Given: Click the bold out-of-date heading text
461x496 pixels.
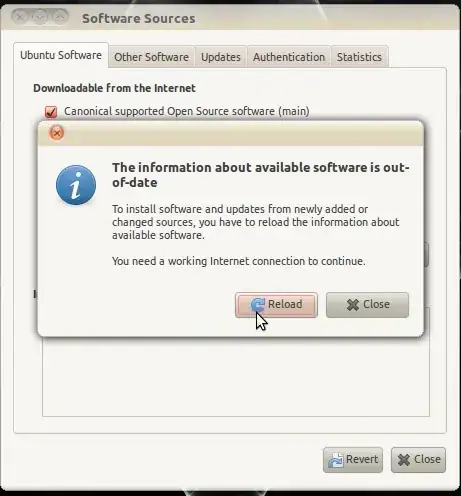Looking at the screenshot, I should point(261,175).
